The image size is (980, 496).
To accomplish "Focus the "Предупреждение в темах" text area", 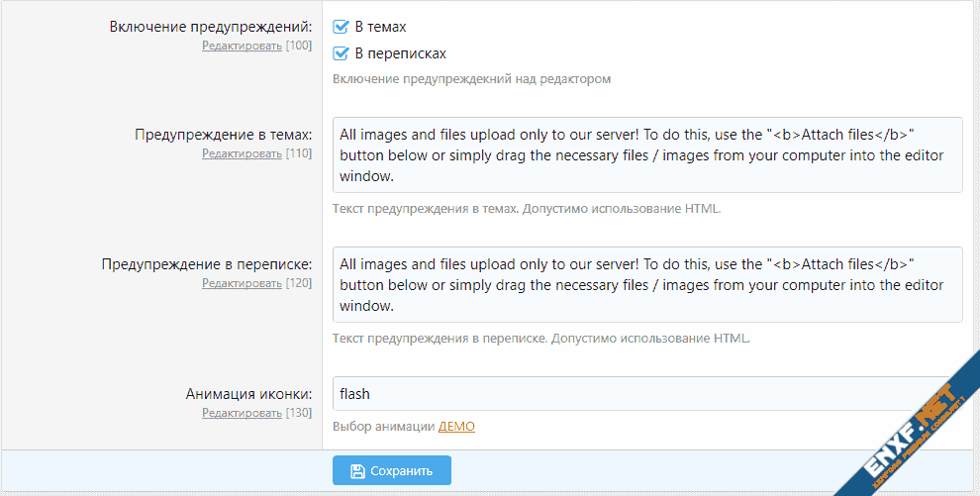I will click(x=647, y=154).
